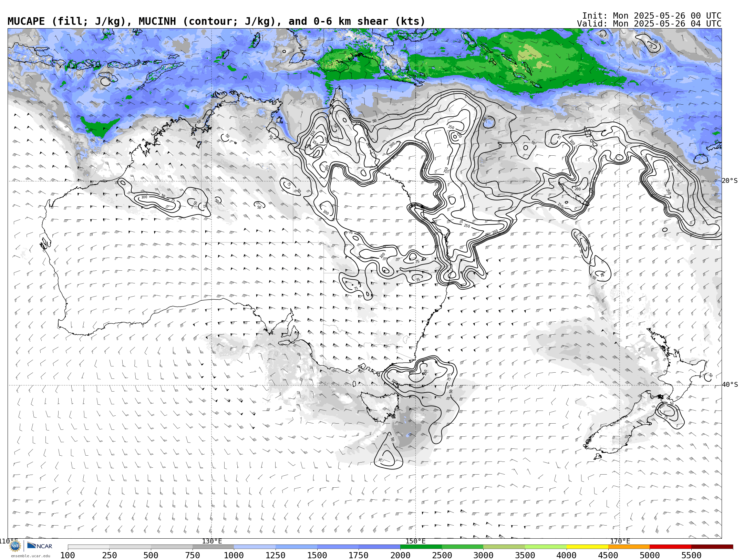Pick the gray color bar segment between 500 and 750
Screen dimensions: 744x560
coord(172,547)
